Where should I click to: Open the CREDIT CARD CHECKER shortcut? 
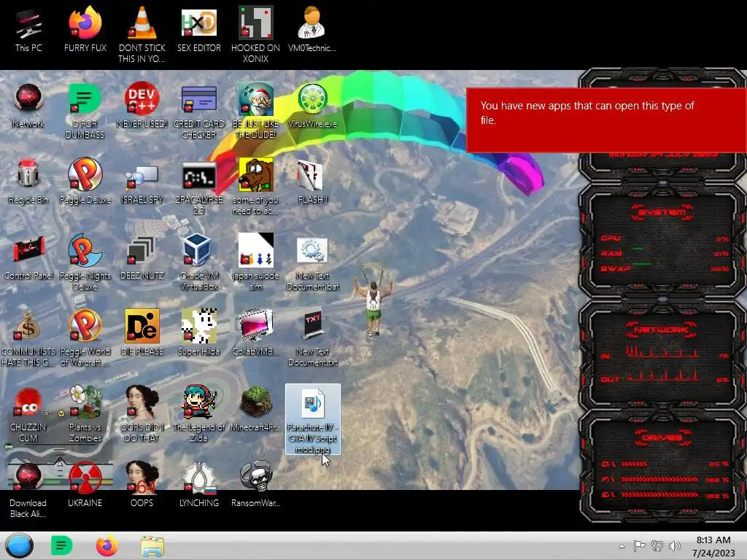pos(198,112)
